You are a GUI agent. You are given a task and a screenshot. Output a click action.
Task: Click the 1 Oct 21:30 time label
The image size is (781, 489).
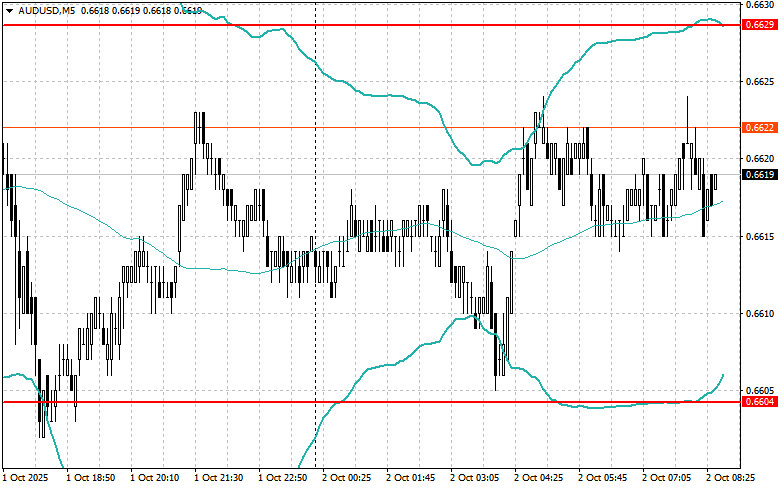click(x=219, y=478)
